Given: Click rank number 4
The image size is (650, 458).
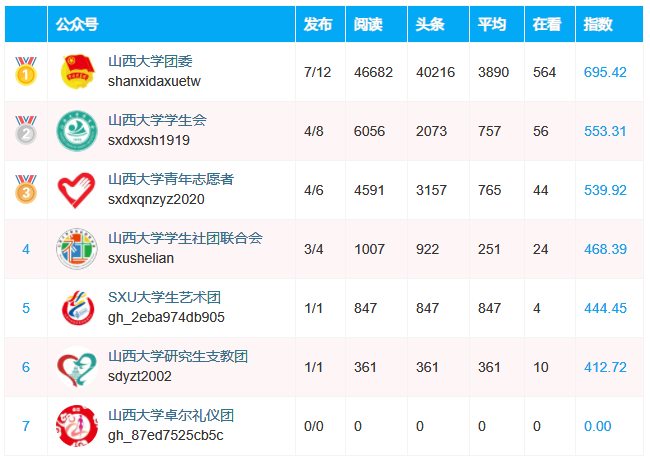Looking at the screenshot, I should click(x=26, y=249).
